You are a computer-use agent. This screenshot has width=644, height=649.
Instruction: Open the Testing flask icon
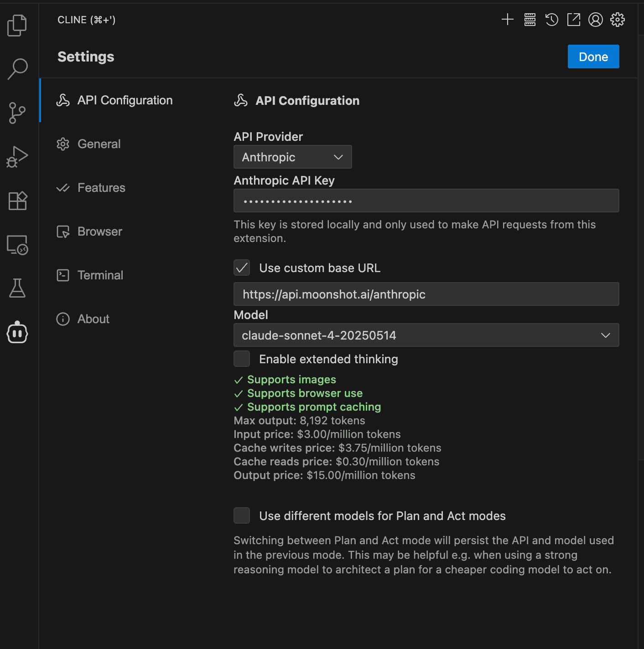point(17,288)
